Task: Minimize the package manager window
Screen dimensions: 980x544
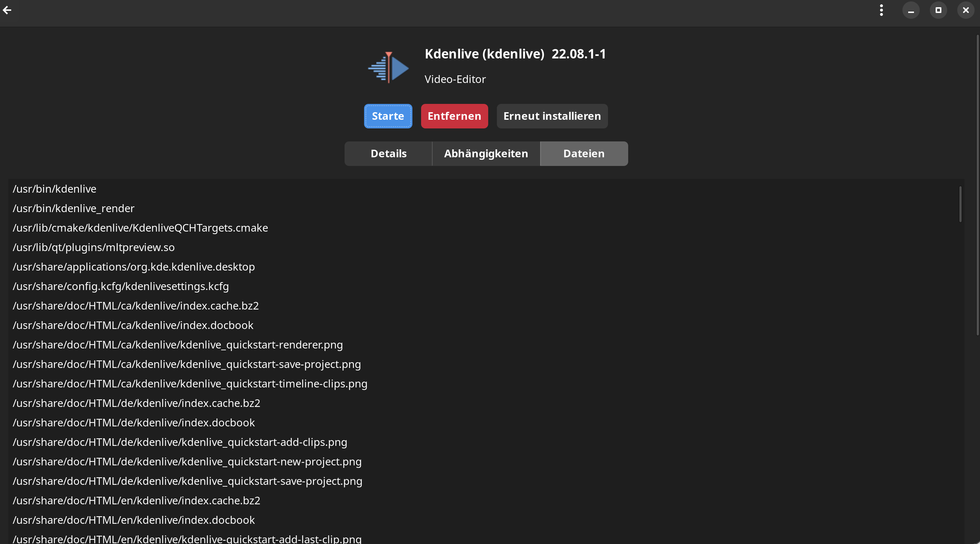Action: click(911, 10)
